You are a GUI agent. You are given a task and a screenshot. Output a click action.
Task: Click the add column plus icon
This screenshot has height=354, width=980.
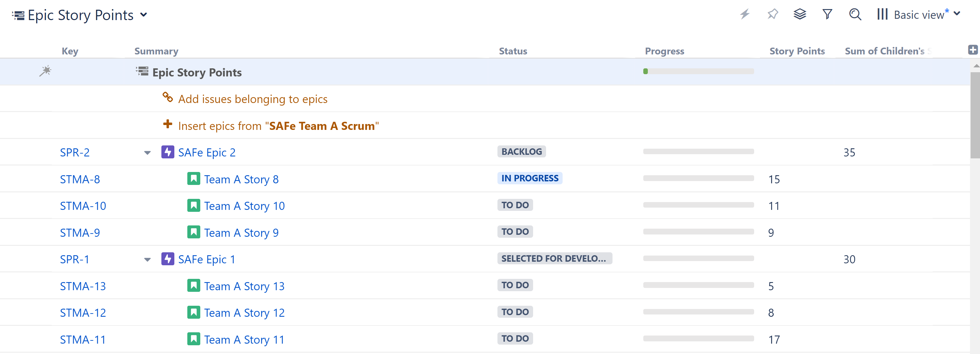tap(973, 50)
